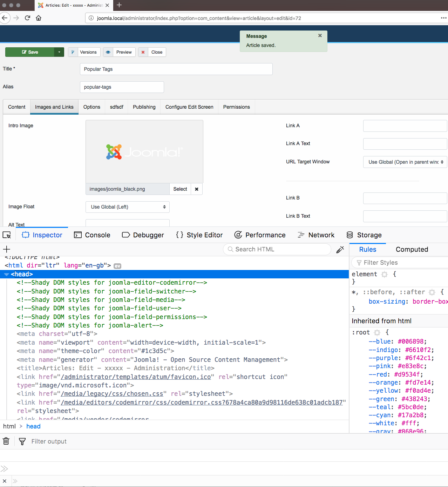Collapse the head element node

pos(6,274)
